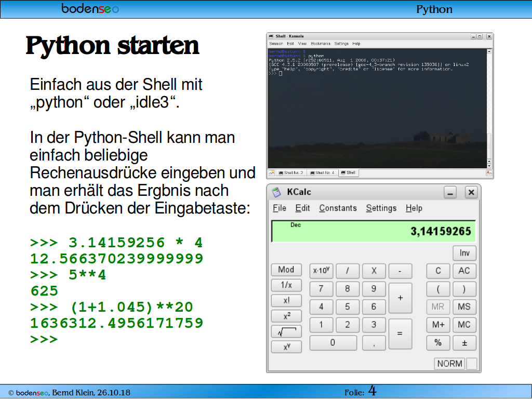Image resolution: width=532 pixels, height=399 pixels.
Task: Click the Dec label in KCalc display
Action: click(x=296, y=225)
